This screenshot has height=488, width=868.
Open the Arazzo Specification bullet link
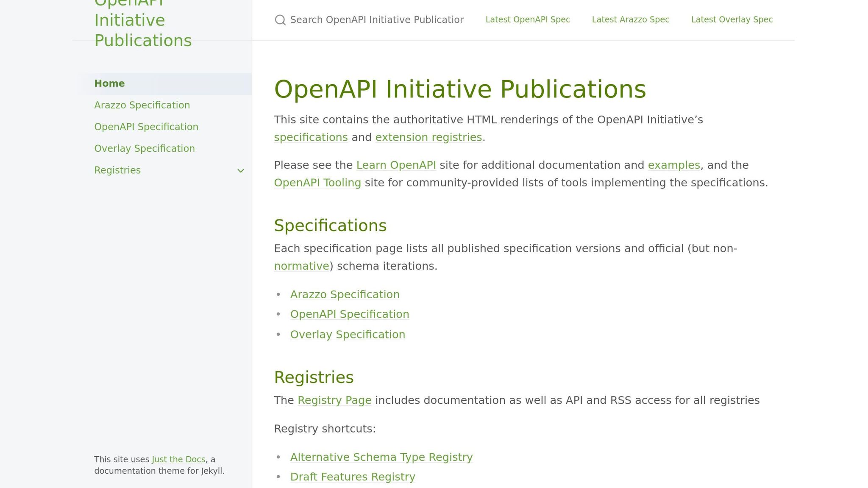345,294
